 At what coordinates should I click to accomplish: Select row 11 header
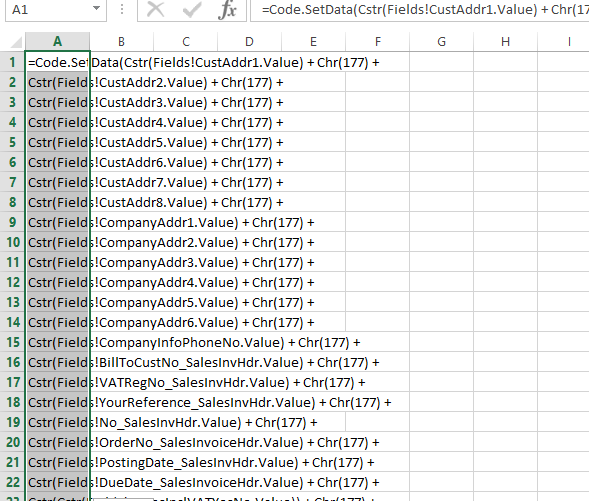(12, 262)
